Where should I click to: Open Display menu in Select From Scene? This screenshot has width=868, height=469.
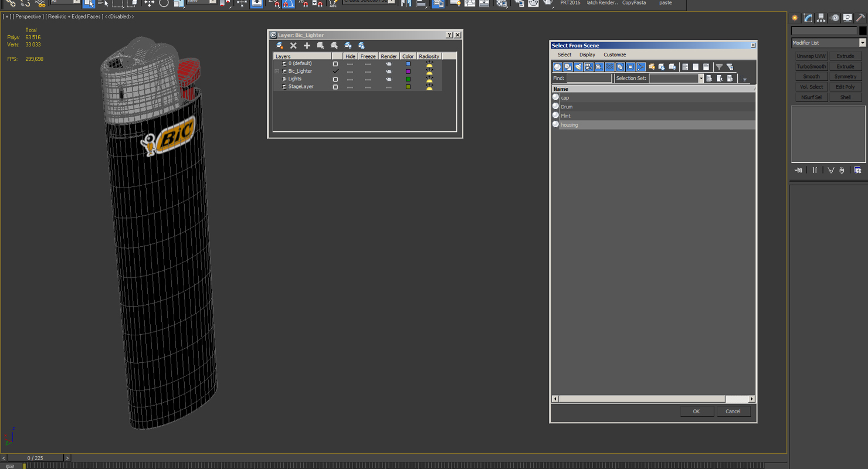pyautogui.click(x=587, y=55)
